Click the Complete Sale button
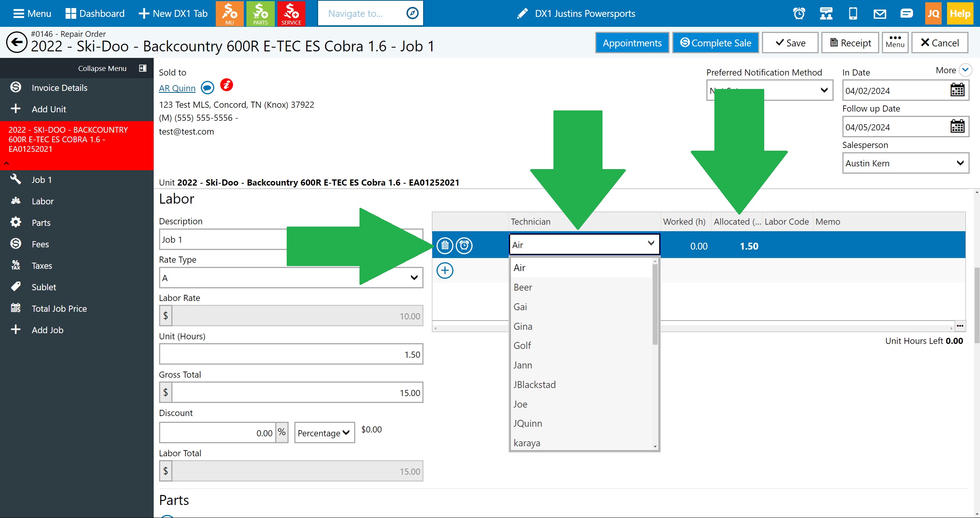 click(x=715, y=43)
